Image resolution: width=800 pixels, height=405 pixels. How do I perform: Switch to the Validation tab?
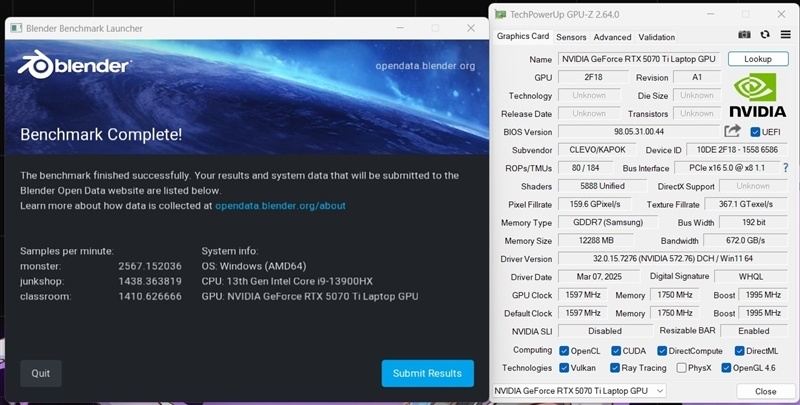pos(656,37)
